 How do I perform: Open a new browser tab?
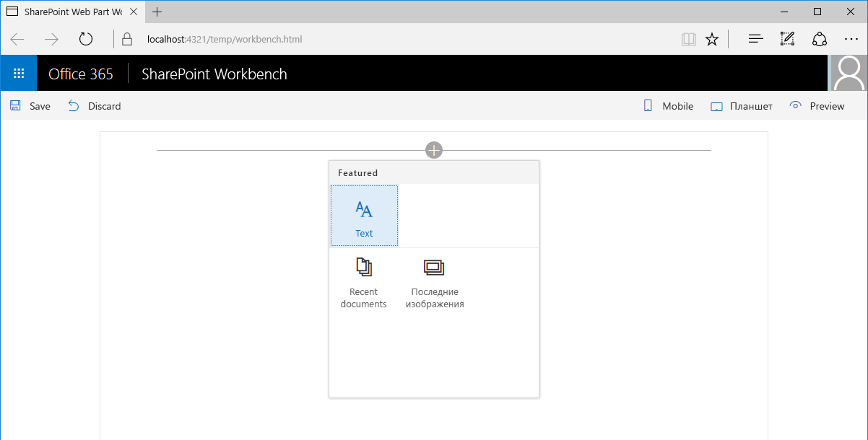[157, 12]
